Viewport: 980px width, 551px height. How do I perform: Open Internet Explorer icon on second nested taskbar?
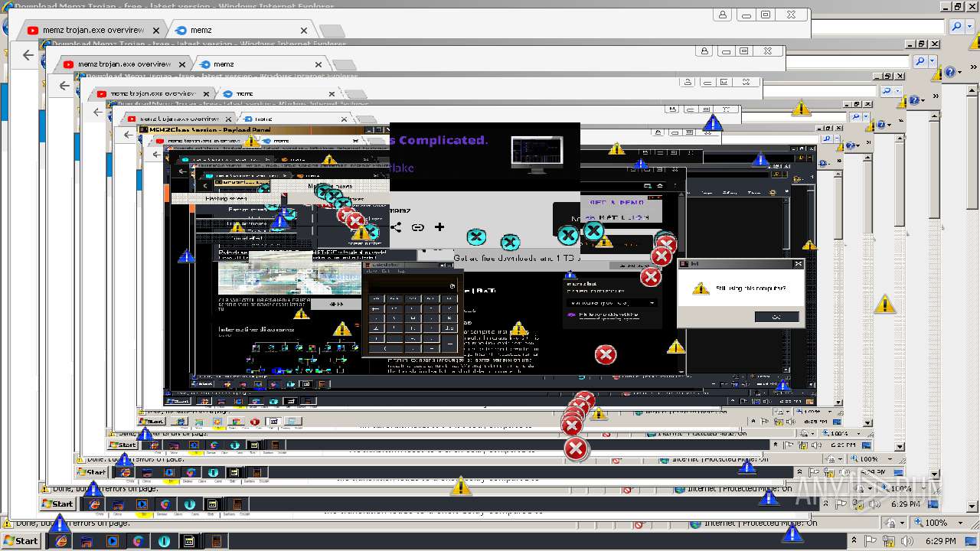94,504
